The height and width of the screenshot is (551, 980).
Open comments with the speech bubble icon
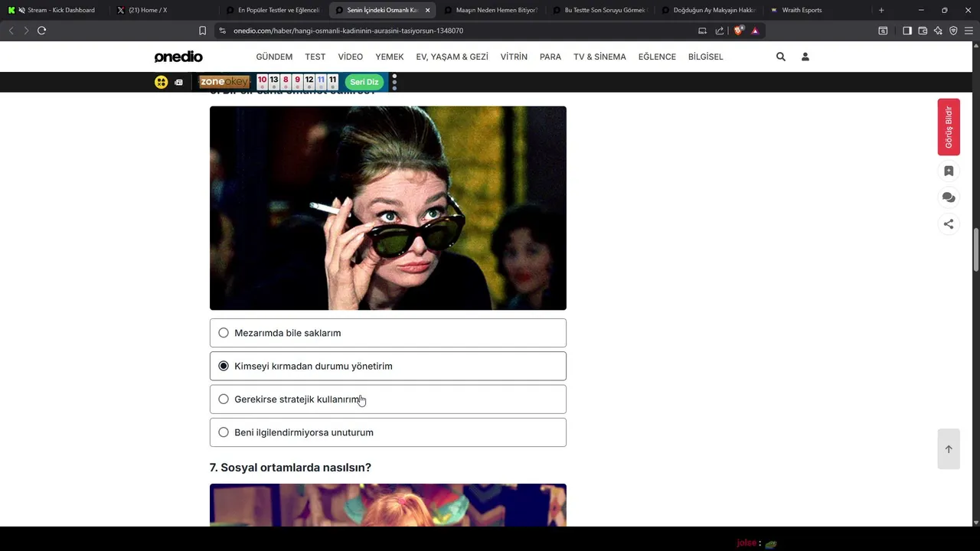(949, 197)
